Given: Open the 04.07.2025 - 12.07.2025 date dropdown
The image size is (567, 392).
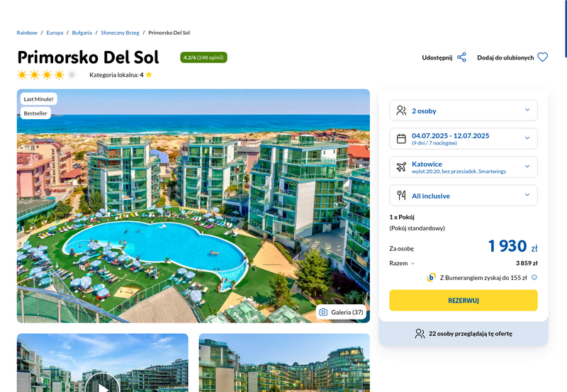Looking at the screenshot, I should [464, 138].
